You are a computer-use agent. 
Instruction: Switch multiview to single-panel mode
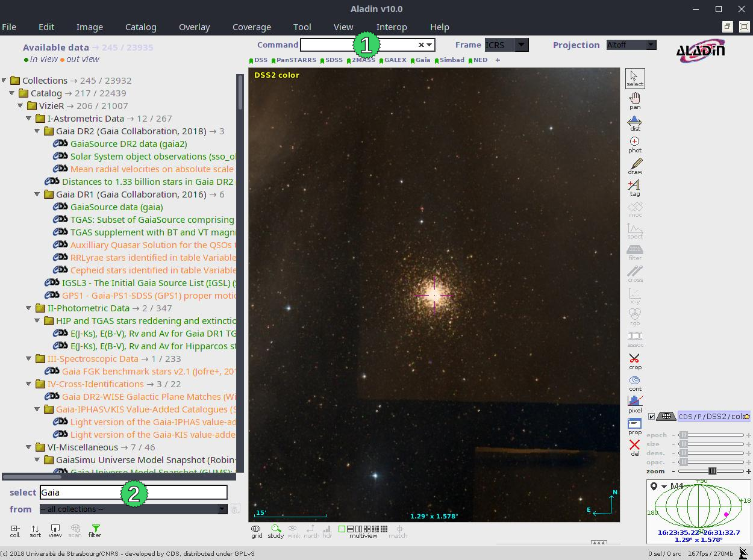click(x=342, y=529)
